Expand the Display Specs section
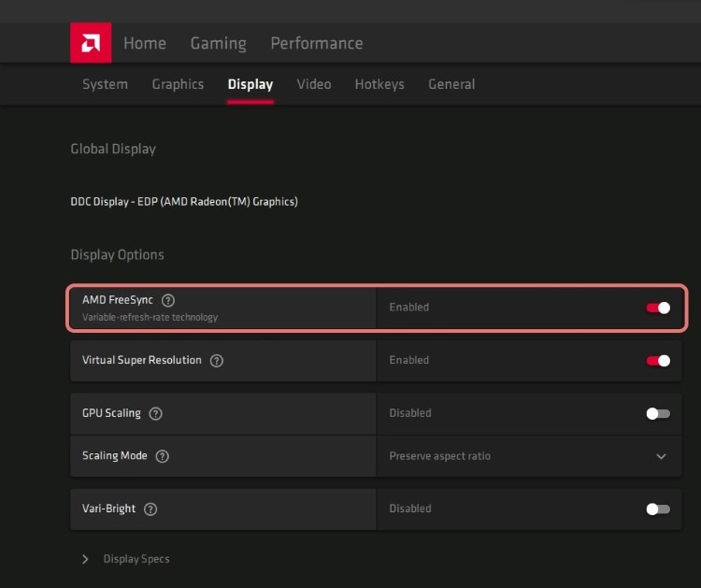 (x=85, y=559)
